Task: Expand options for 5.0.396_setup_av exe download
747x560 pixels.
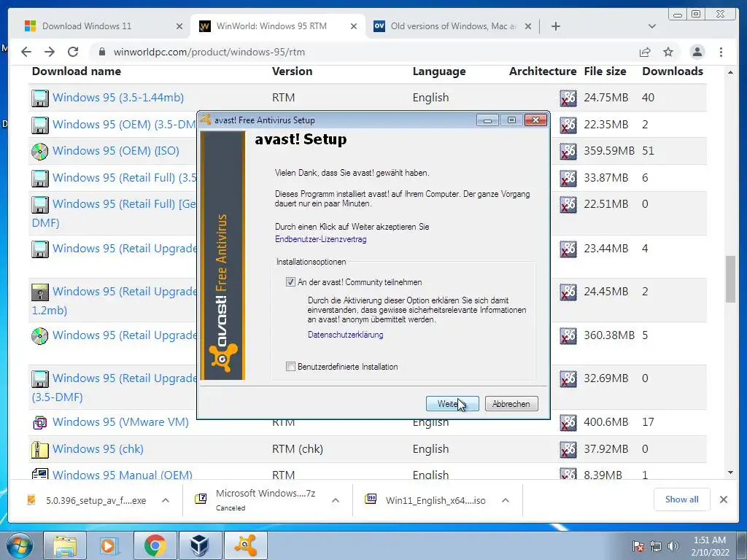Action: pyautogui.click(x=166, y=500)
